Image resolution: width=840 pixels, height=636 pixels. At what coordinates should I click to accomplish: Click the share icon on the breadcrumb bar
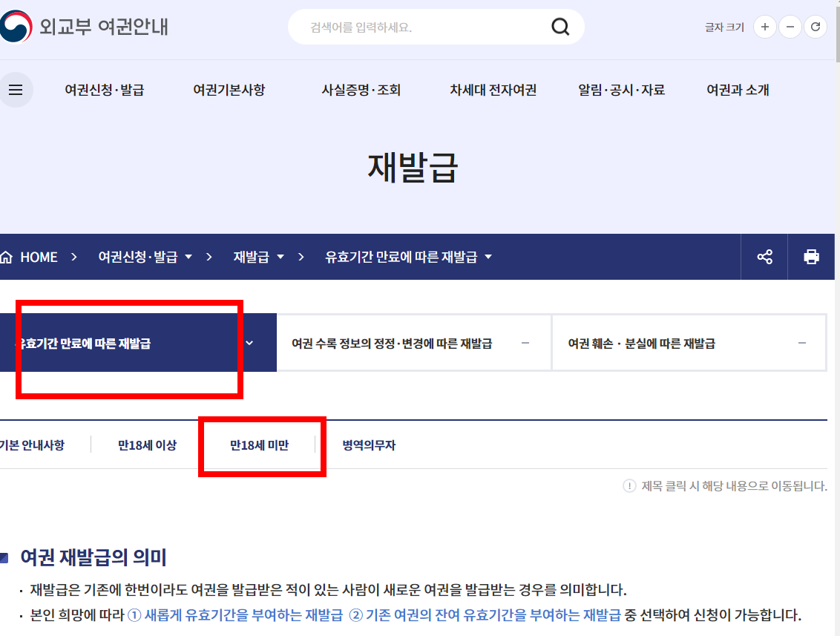point(764,256)
